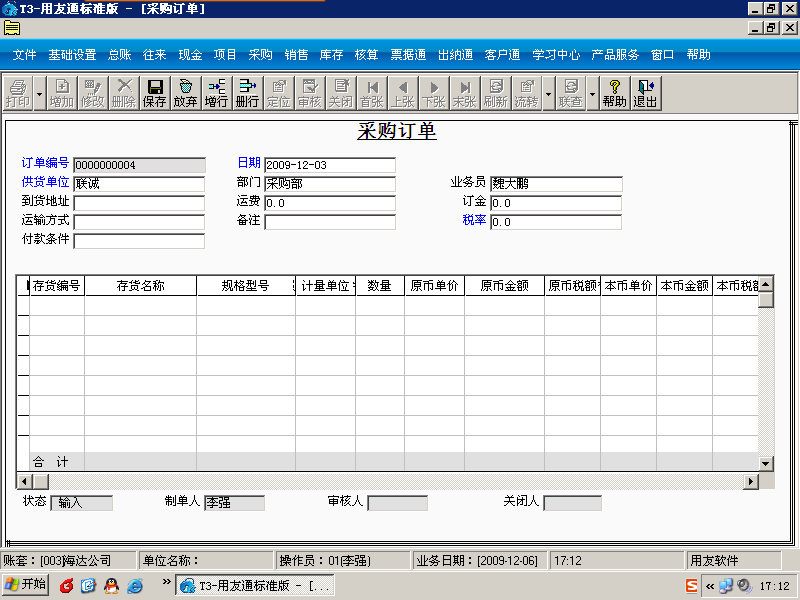Click the QQ penguin icon in taskbar
This screenshot has width=800, height=600.
pyautogui.click(x=111, y=585)
